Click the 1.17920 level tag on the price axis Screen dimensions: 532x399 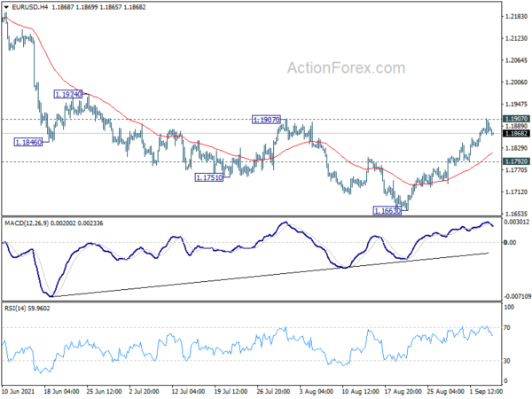[x=516, y=161]
